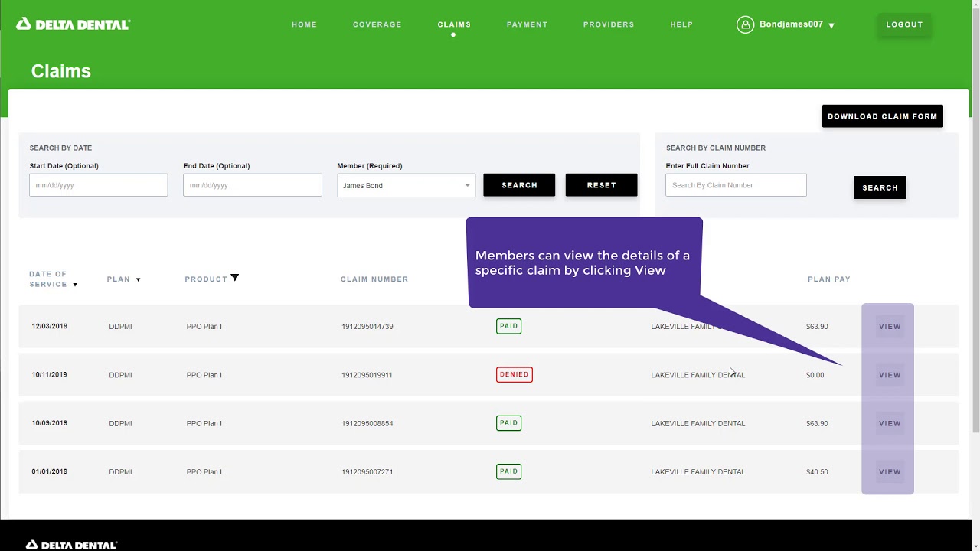This screenshot has width=980, height=551.
Task: Click Lakeville Family Dental in 01/01/2019 row
Action: coord(698,472)
